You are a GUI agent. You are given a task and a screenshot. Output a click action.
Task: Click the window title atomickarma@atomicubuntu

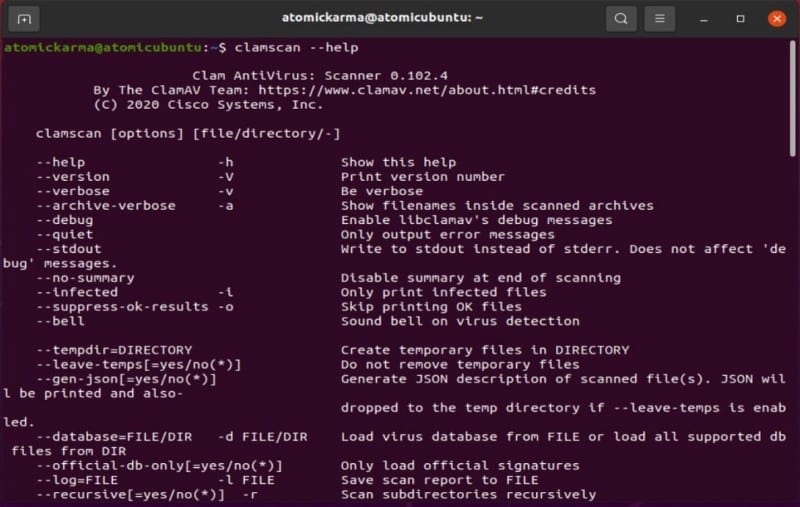click(x=382, y=18)
